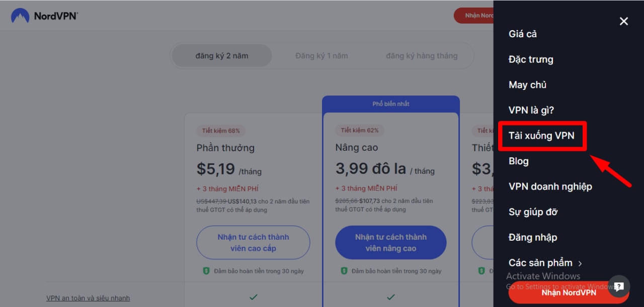This screenshot has height=307, width=644.
Task: Switch to Đăng ký 1 năm plan
Action: coord(321,56)
